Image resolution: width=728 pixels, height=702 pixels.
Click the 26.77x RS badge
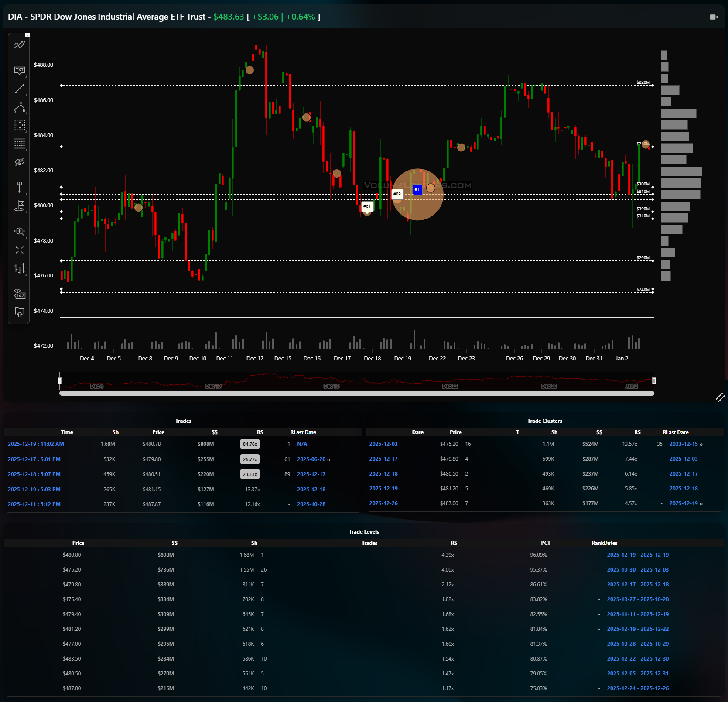coord(250,459)
